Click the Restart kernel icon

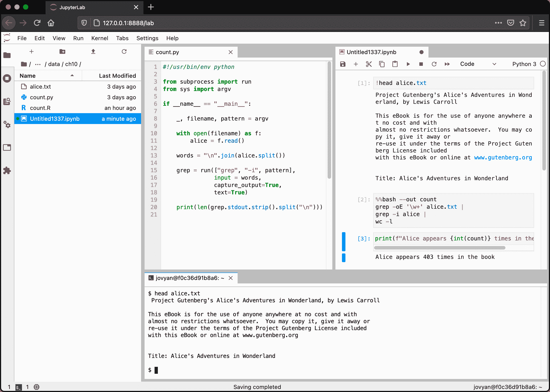point(434,64)
